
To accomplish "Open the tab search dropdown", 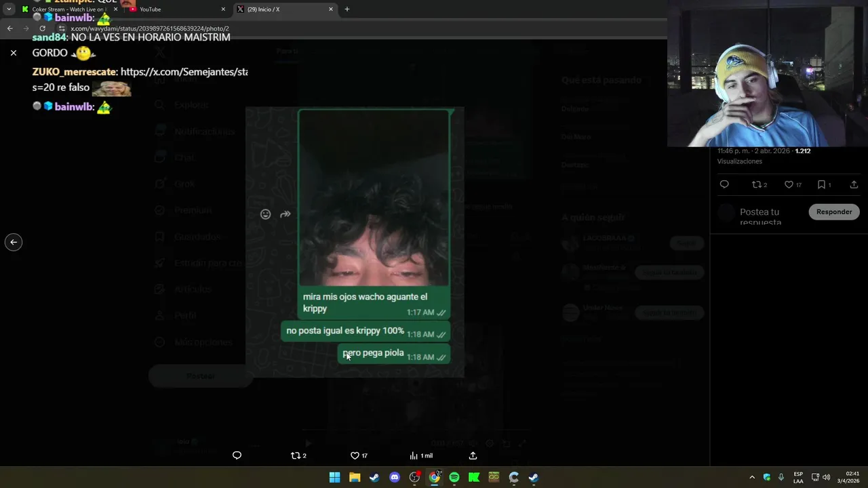I will (9, 9).
